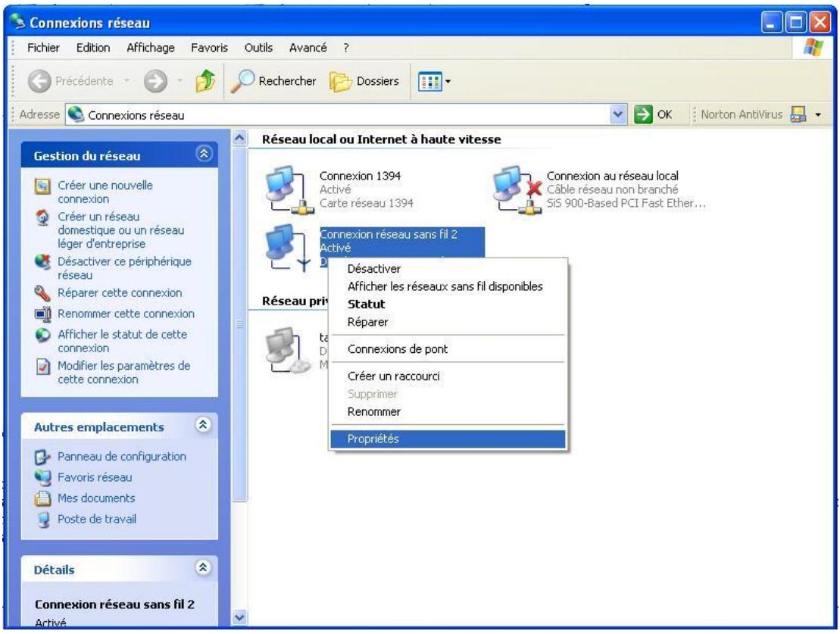Click the sidebar scrollbar up arrow
This screenshot has height=634, width=840.
click(239, 139)
